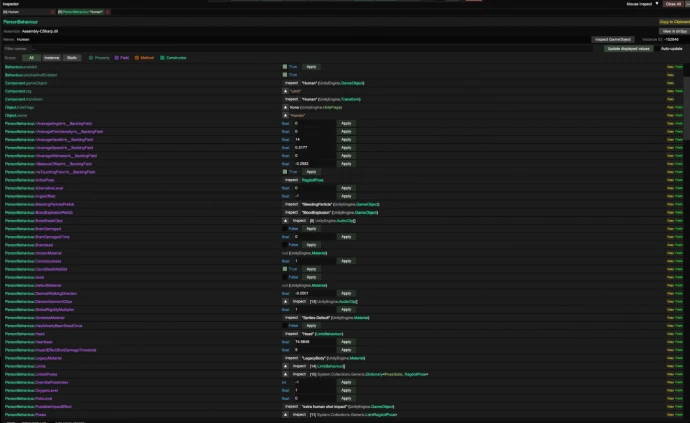Image resolution: width=690 pixels, height=423 pixels.
Task: Expand the Poses list
Action: pos(285,415)
